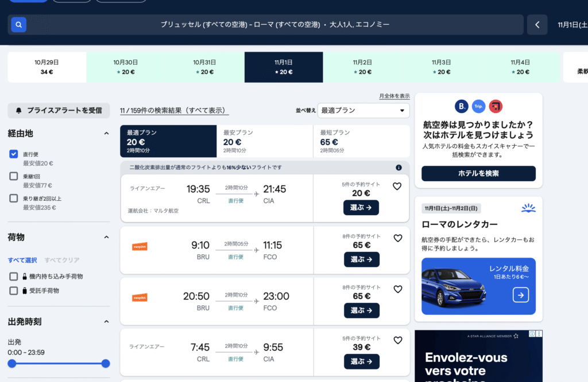The image size is (588, 382).
Task: Collapse the 経由地 stops filter section
Action: (106, 134)
